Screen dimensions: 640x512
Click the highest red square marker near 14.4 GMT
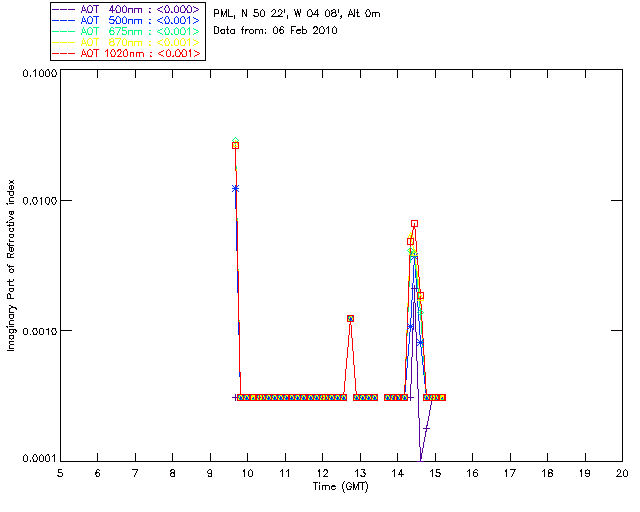click(414, 224)
